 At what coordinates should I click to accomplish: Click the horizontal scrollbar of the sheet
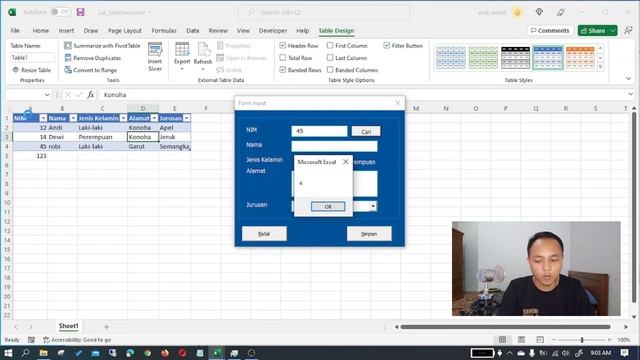[505, 327]
